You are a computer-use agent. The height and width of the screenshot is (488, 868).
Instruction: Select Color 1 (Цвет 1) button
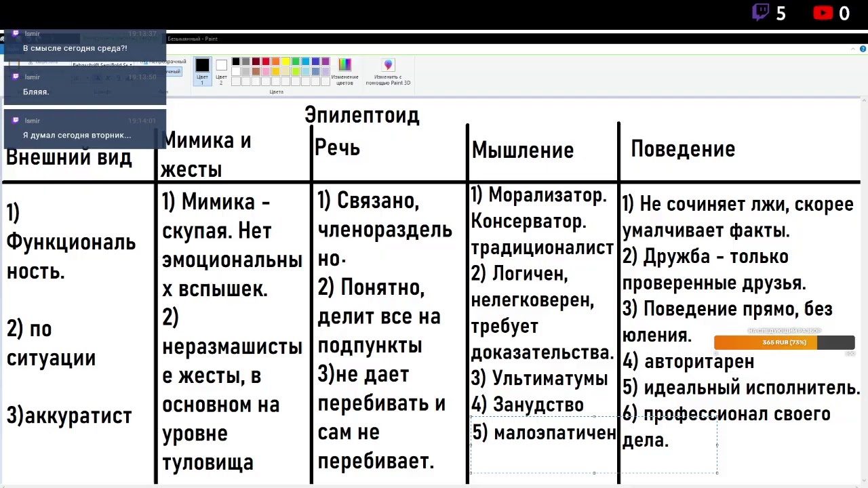[202, 71]
